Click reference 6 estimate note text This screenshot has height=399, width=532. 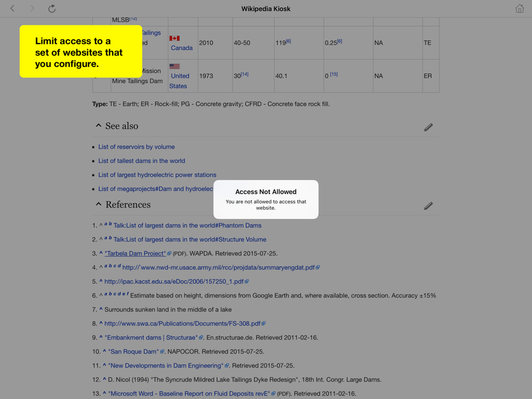point(283,295)
